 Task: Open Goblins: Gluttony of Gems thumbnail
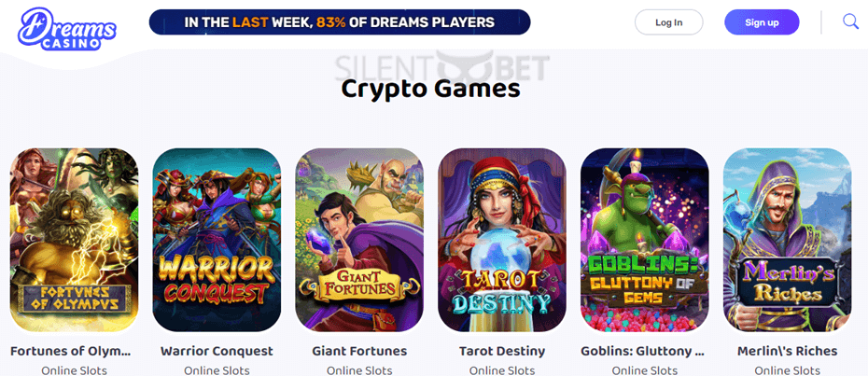point(644,240)
